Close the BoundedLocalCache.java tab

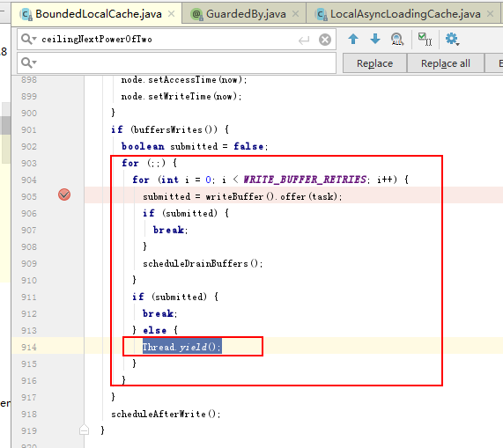tap(172, 14)
